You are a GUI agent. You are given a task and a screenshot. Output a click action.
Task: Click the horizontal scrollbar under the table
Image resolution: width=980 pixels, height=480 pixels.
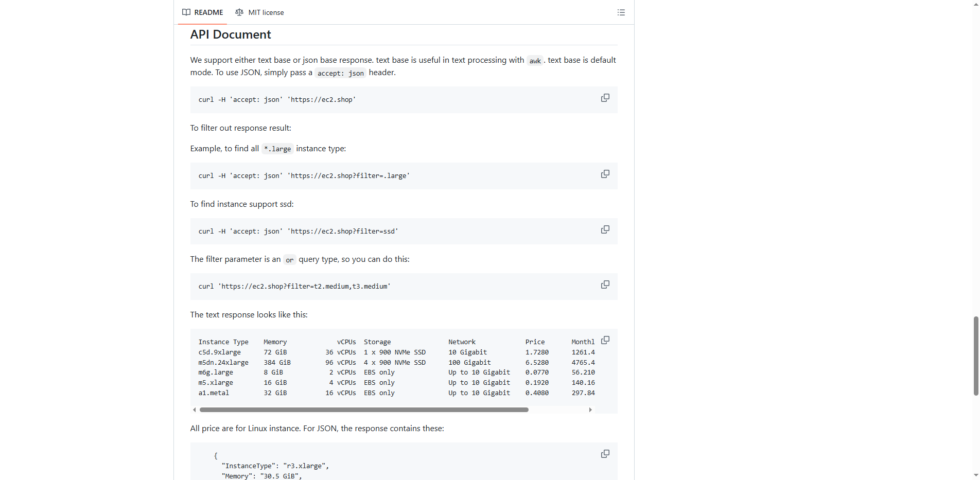pyautogui.click(x=364, y=410)
